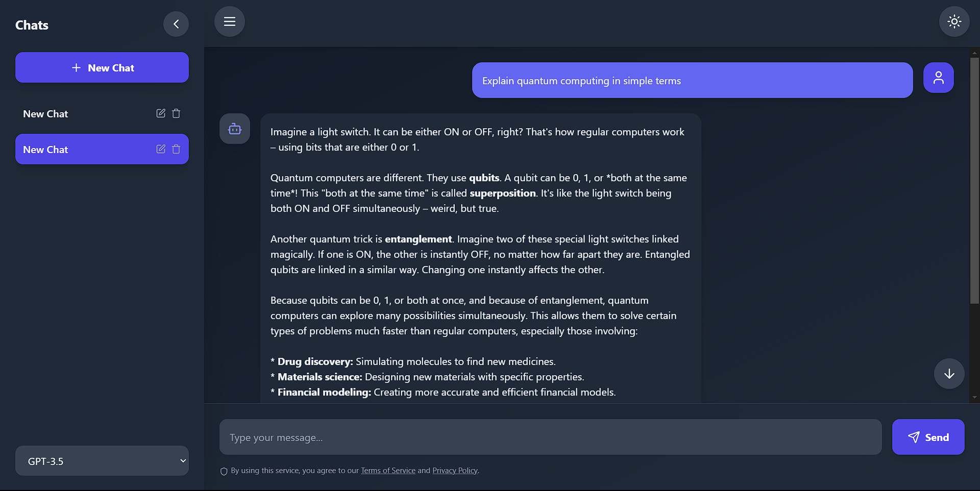Click the paper plane send icon

[x=914, y=437]
